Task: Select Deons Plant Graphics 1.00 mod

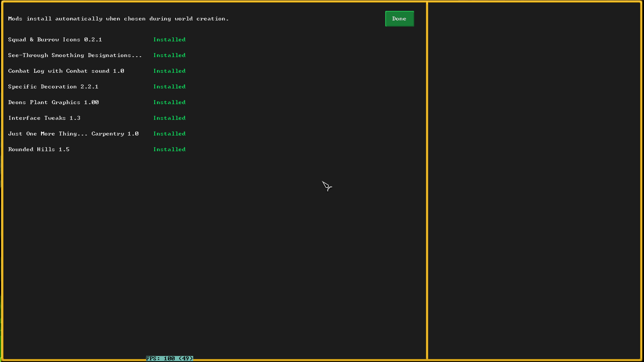Action: [x=54, y=102]
